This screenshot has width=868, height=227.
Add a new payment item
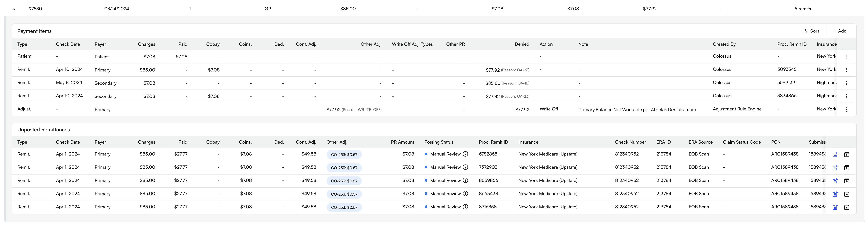click(x=839, y=31)
